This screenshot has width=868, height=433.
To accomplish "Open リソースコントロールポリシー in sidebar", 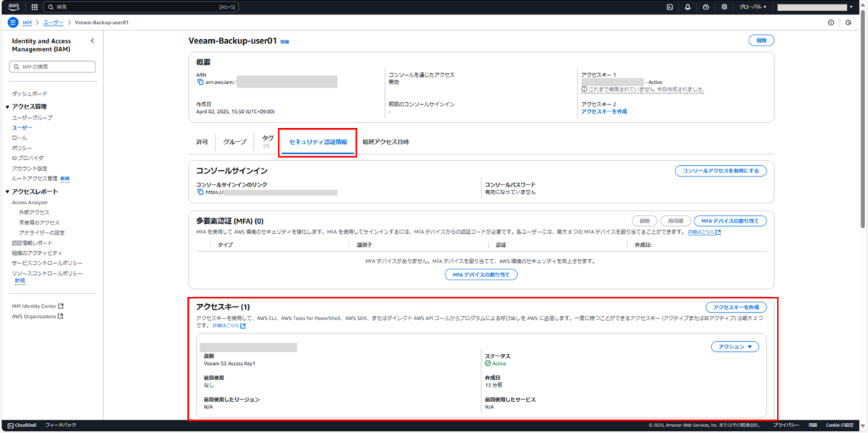I will tap(47, 273).
